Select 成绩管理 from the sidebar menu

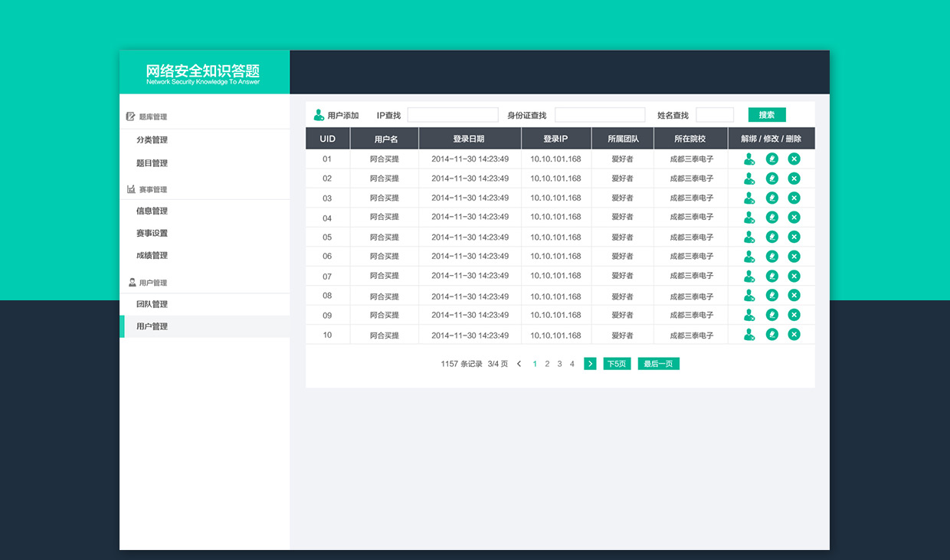click(152, 256)
